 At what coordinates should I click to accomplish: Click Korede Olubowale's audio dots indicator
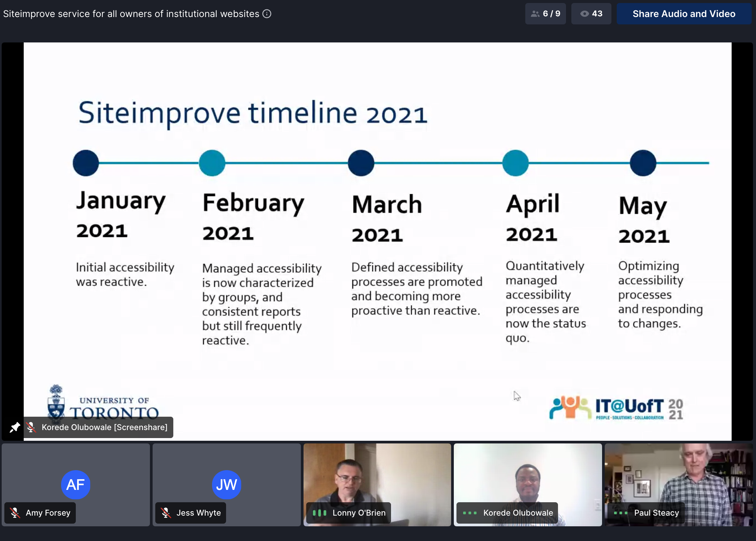pos(470,513)
